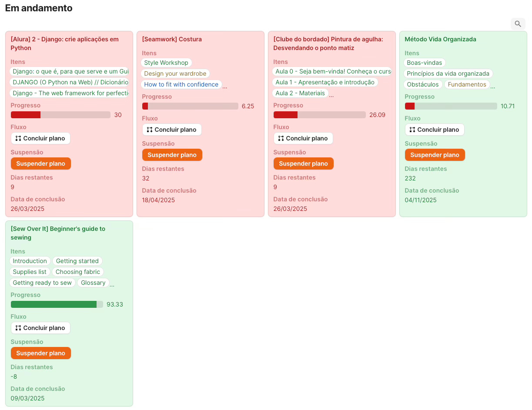Screen dimensions: 532x410
Task: Select the Glossary item tag
Action: point(93,283)
